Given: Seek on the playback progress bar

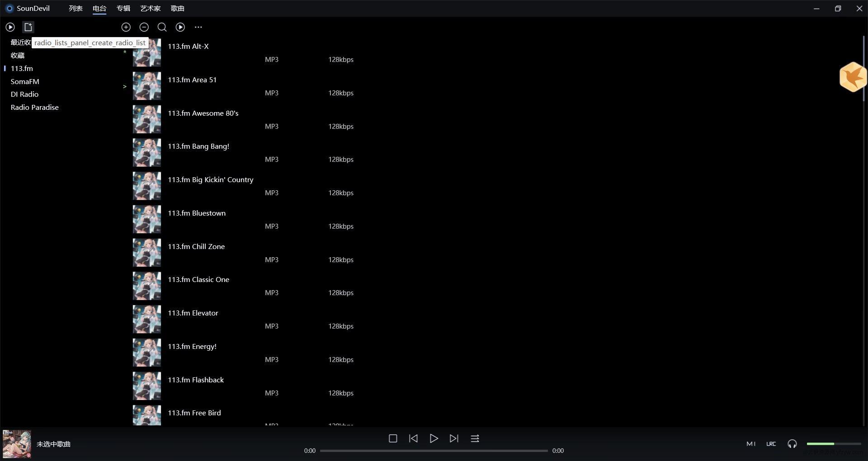Looking at the screenshot, I should point(434,451).
